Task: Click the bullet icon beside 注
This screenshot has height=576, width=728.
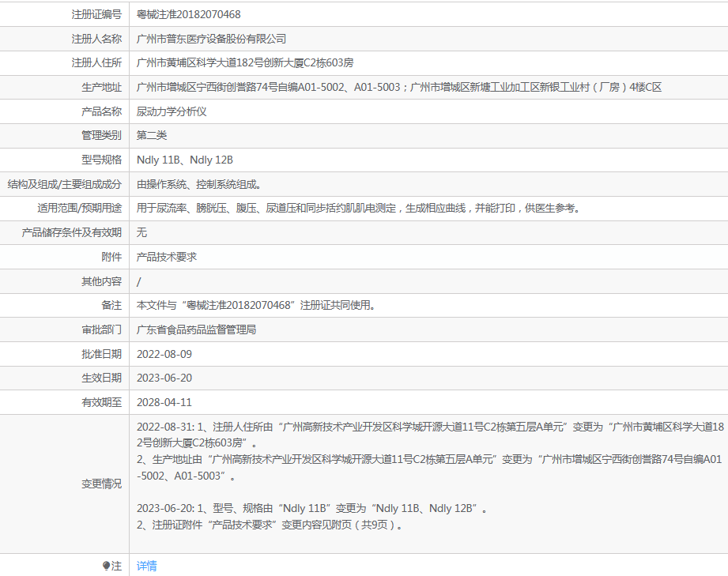Action: (x=107, y=566)
